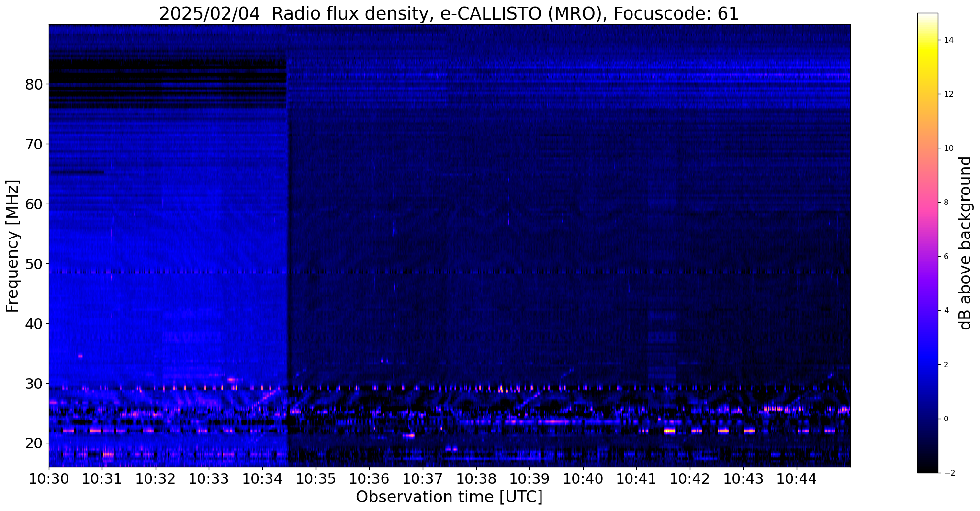This screenshot has width=980, height=511.
Task: Click the colorbar tick label 8
Action: click(x=946, y=203)
